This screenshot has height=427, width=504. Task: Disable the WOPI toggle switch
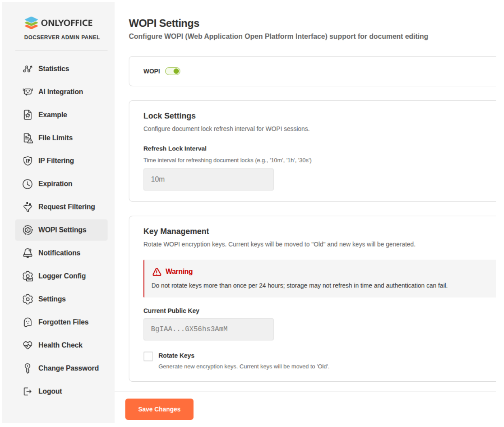coord(173,71)
